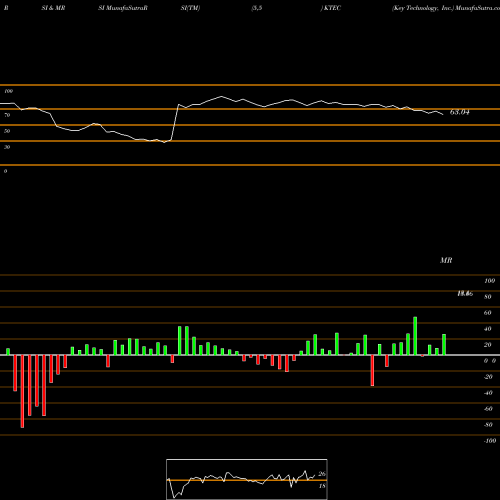The width and height of the screenshot is (500, 500).
Task: Click the 0 level label on the RSI axis
Action: click(5, 171)
